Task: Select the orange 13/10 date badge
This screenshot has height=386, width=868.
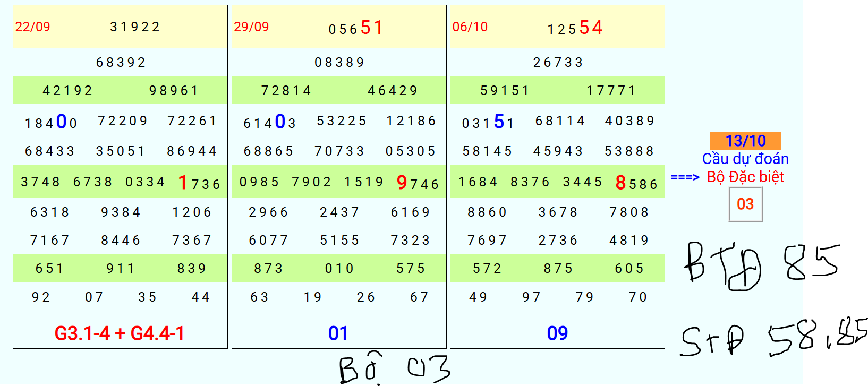Action: (745, 141)
